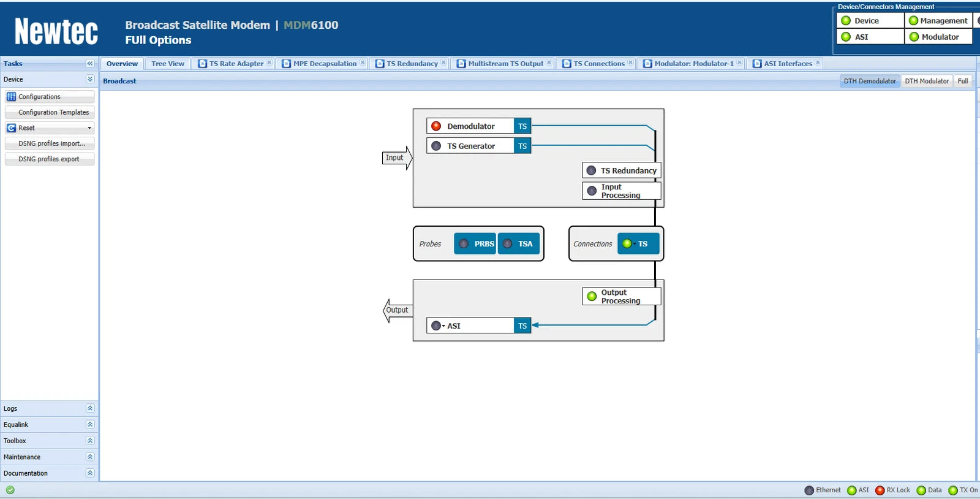
Task: Click the Broadcast panel heading
Action: [x=119, y=81]
